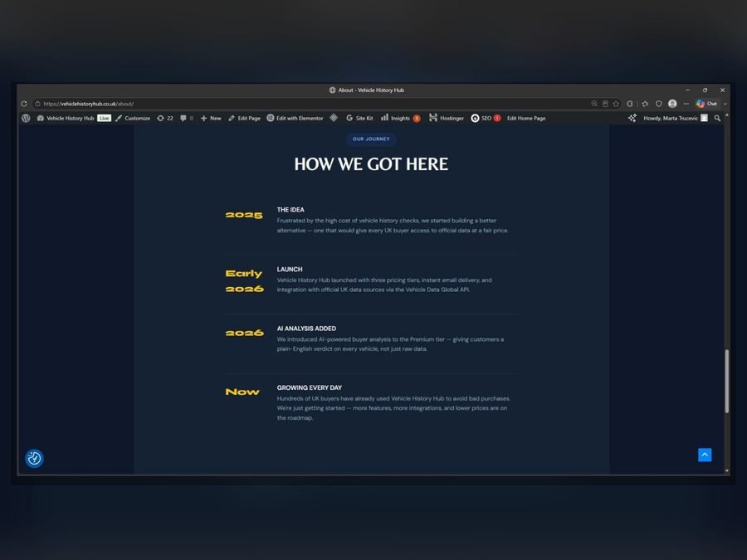
Task: Open the Copilot Chat button
Action: click(x=706, y=104)
